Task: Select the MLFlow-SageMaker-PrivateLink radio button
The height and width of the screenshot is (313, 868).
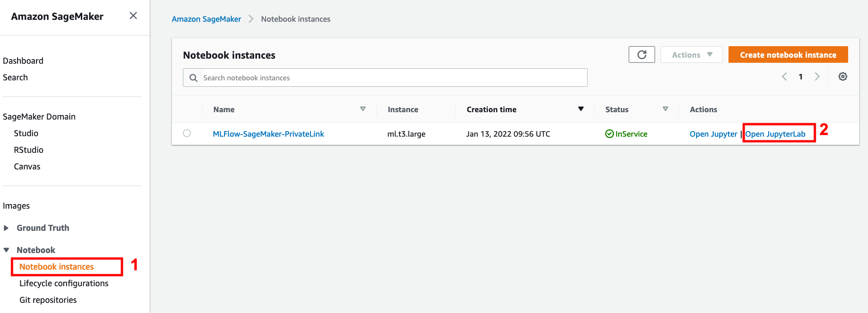Action: [187, 133]
